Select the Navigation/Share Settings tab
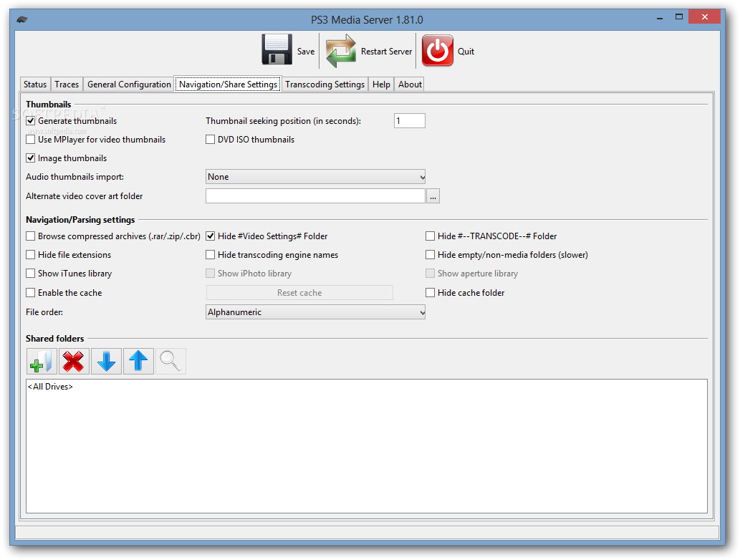This screenshot has height=560, width=740. click(228, 84)
